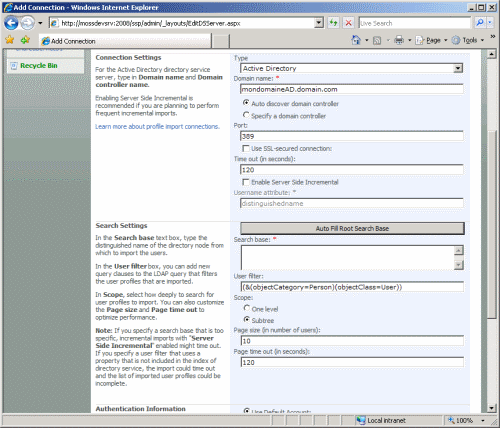
Task: Click the 100% zoom level button
Action: tap(460, 420)
